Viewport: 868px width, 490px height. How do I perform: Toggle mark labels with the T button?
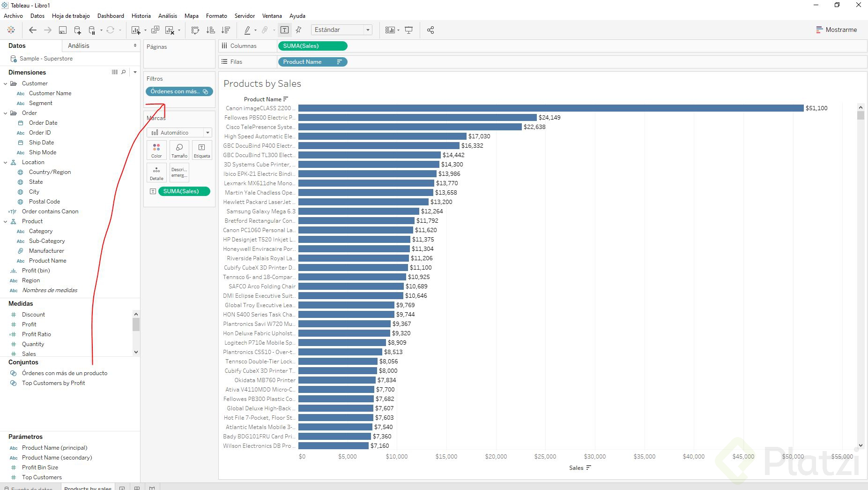(284, 30)
